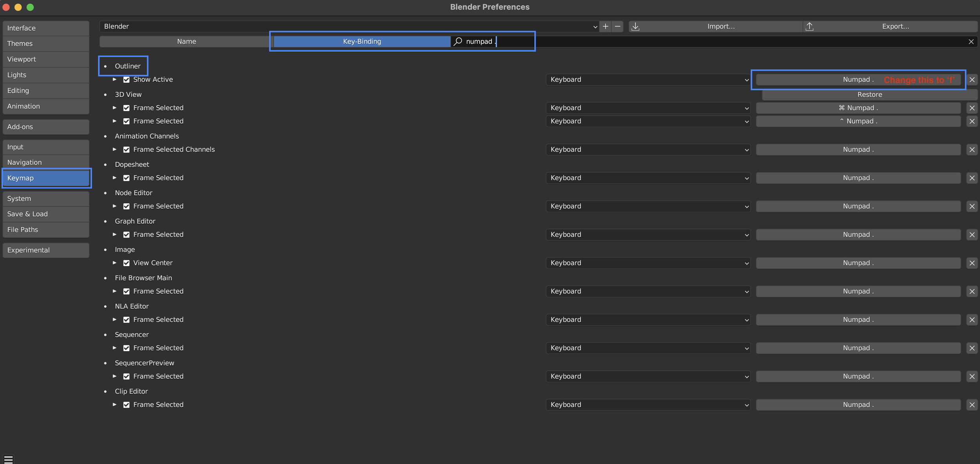This screenshot has width=980, height=464.
Task: Open the Add-ons preferences section
Action: click(x=45, y=127)
